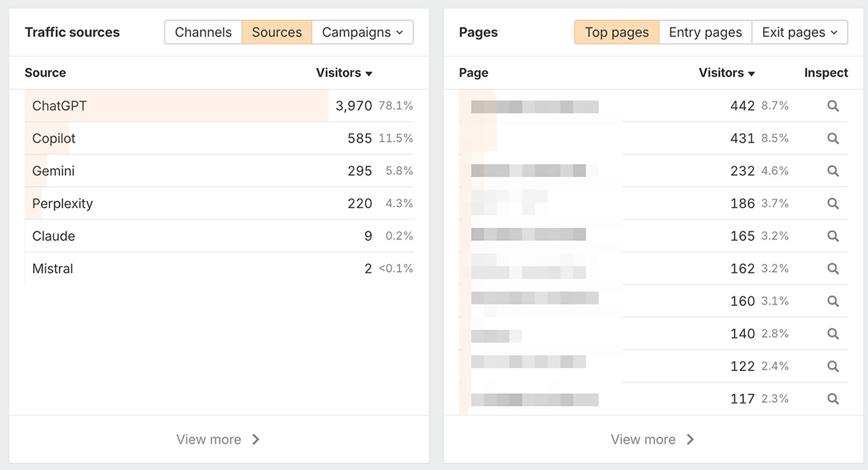Switch to the Channels tab
Image resolution: width=868 pixels, height=470 pixels.
pos(203,33)
